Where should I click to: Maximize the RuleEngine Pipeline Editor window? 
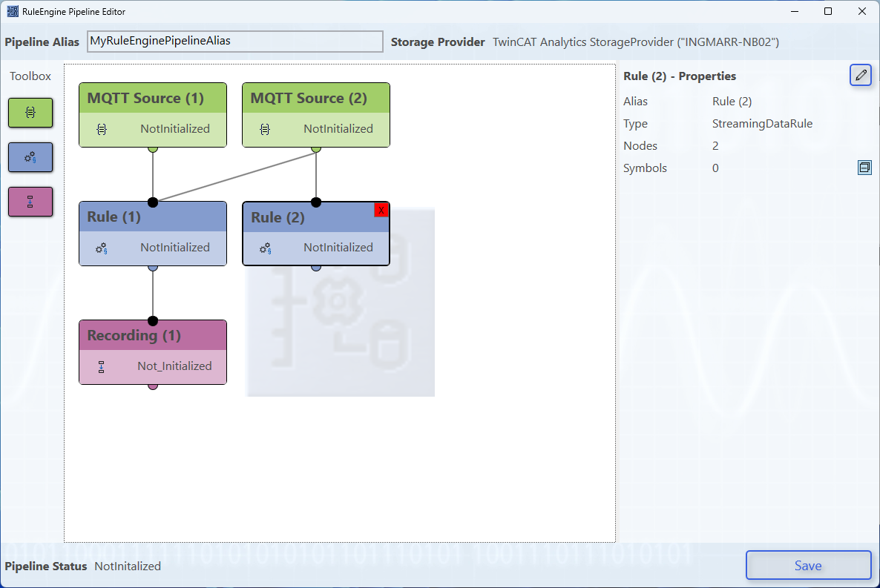[x=828, y=11]
